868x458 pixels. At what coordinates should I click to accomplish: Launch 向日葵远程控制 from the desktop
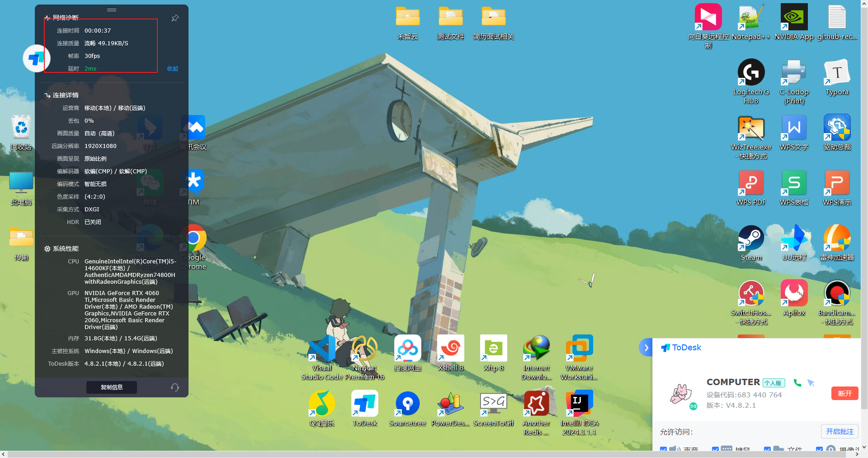point(708,26)
